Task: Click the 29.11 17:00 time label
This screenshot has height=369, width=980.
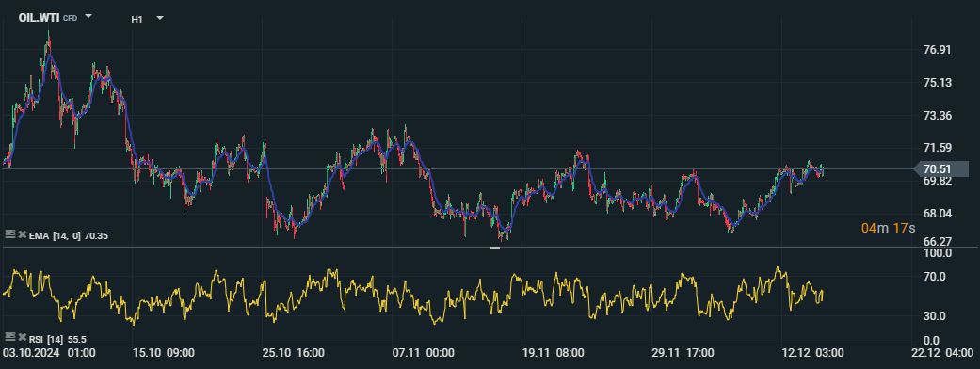Action: pyautogui.click(x=683, y=353)
